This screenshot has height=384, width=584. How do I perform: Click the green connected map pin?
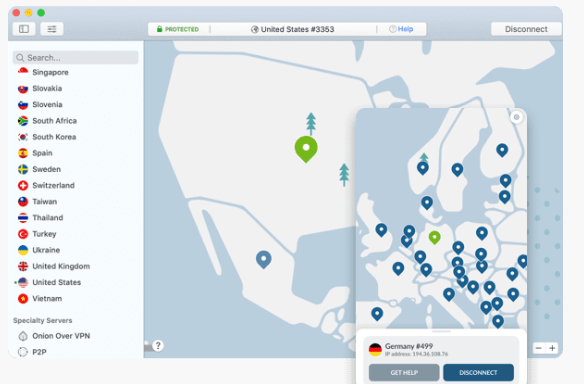pyautogui.click(x=306, y=149)
